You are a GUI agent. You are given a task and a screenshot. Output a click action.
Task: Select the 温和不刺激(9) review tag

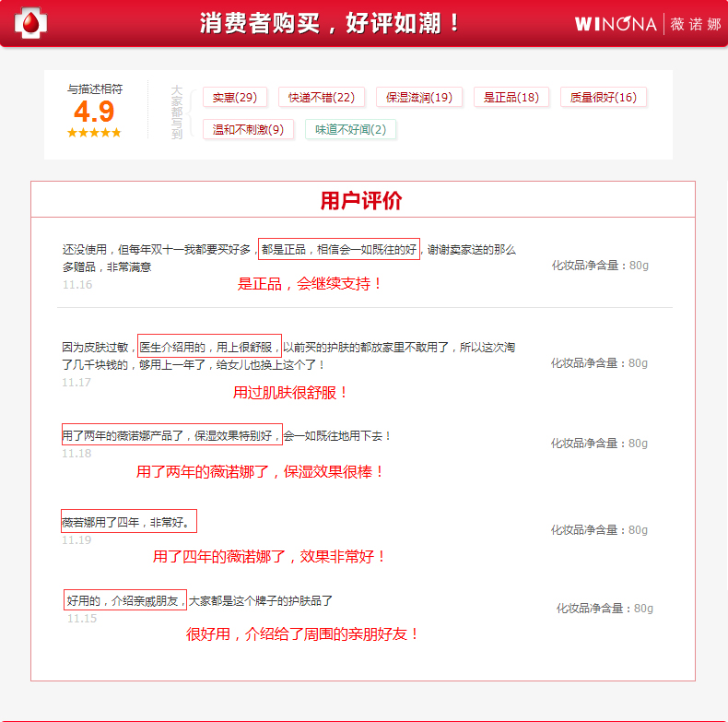tap(248, 129)
